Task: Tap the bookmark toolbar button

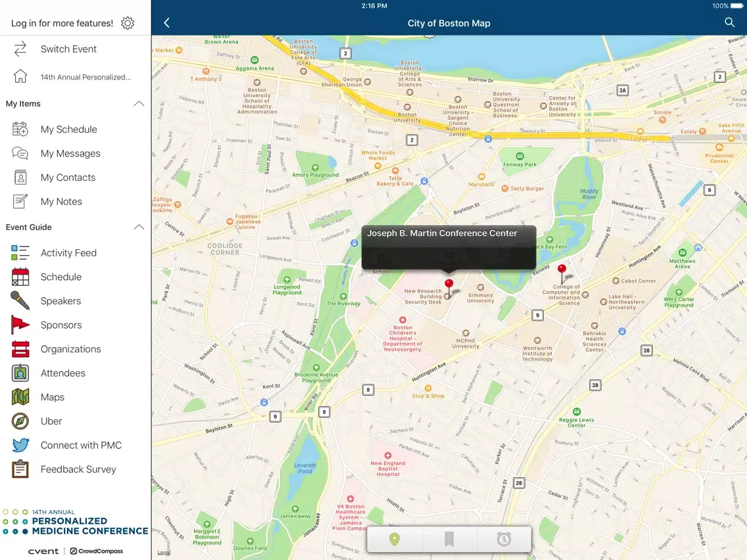Action: point(448,539)
